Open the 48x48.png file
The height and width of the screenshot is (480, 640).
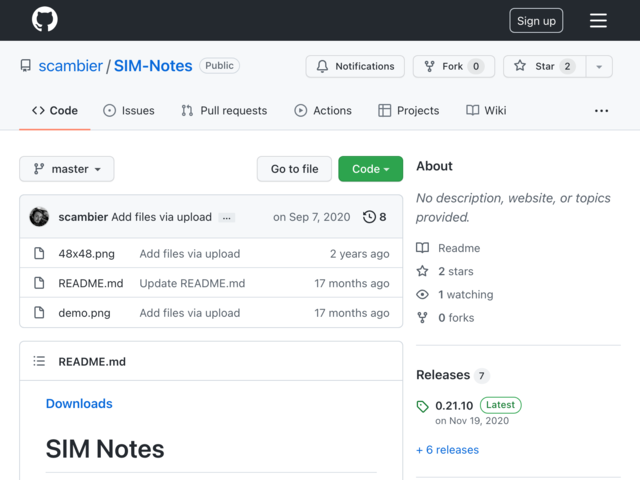coord(87,254)
